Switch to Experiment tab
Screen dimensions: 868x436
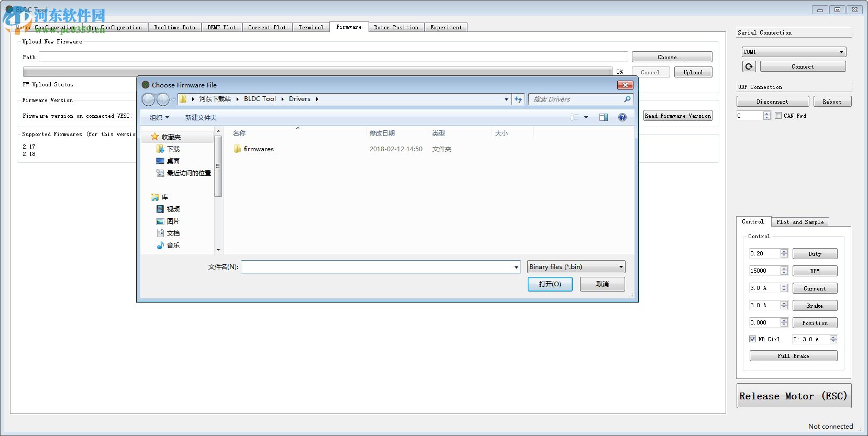click(x=446, y=27)
